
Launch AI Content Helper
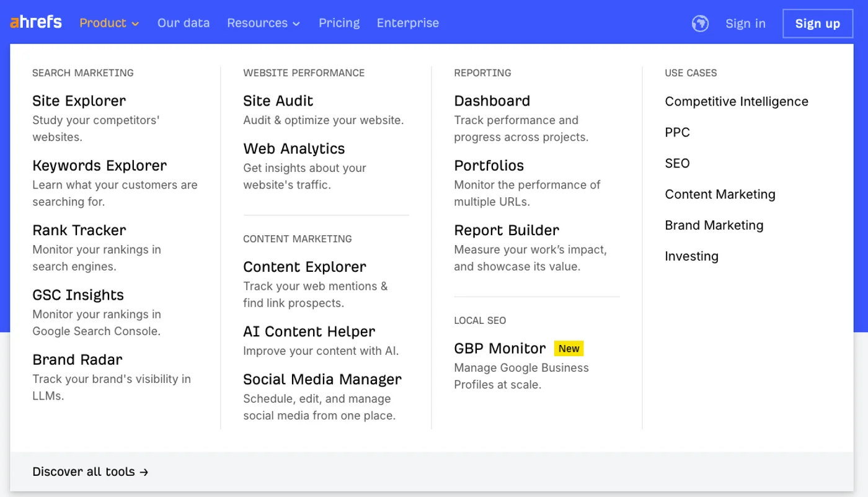click(309, 331)
